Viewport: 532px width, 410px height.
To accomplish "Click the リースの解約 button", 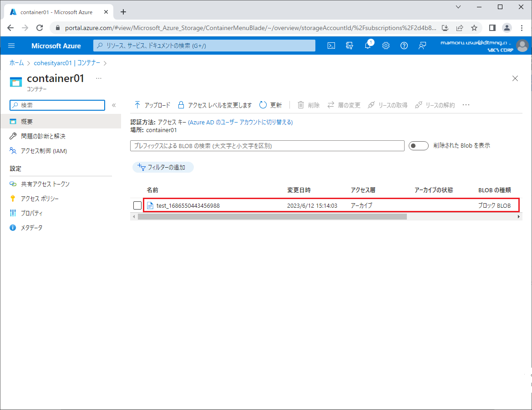I will pyautogui.click(x=435, y=105).
